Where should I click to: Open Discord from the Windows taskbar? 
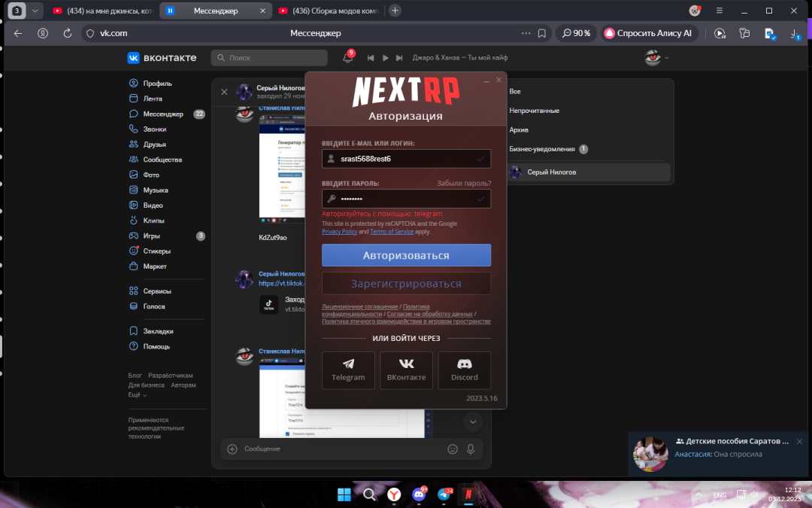(x=418, y=494)
